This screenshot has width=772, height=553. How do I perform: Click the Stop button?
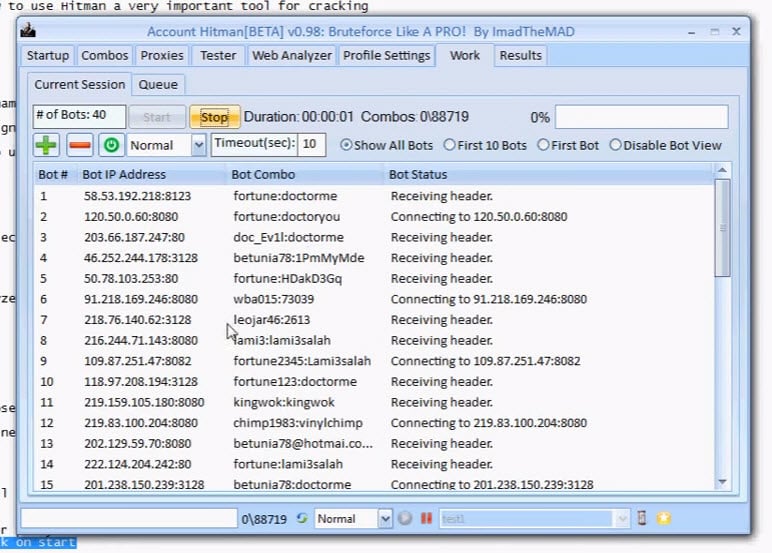215,117
